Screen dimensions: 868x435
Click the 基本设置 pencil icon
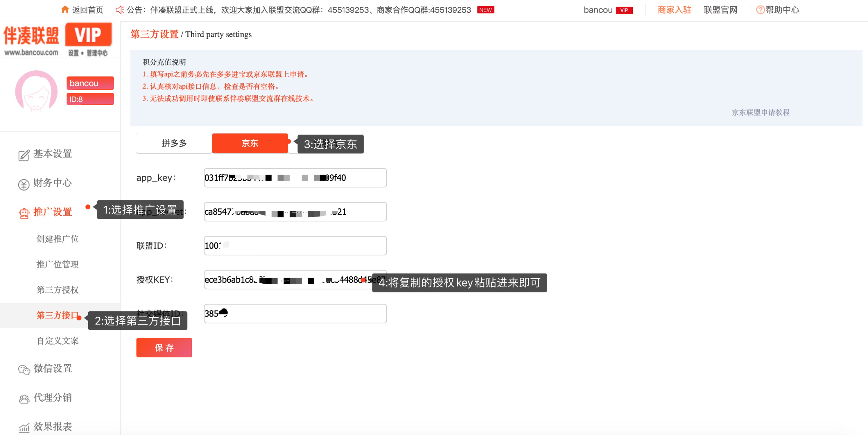pos(24,155)
